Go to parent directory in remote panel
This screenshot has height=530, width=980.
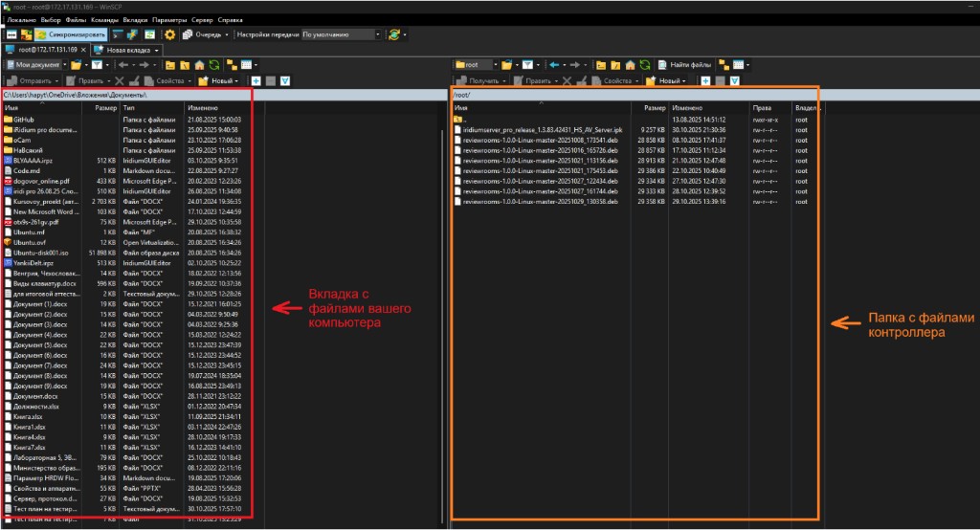(601, 65)
